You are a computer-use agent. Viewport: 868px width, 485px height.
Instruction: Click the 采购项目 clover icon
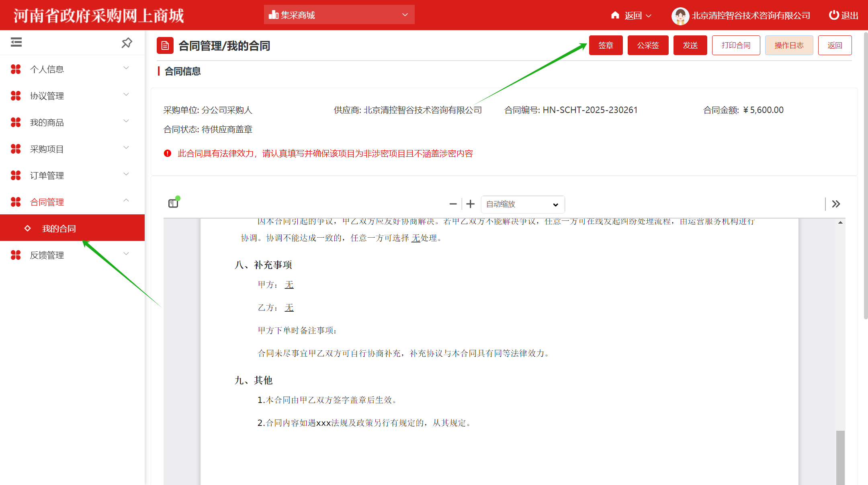(x=16, y=149)
